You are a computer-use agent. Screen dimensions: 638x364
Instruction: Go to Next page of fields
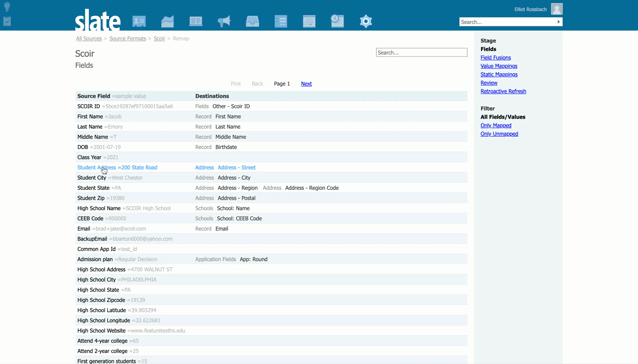pyautogui.click(x=306, y=84)
